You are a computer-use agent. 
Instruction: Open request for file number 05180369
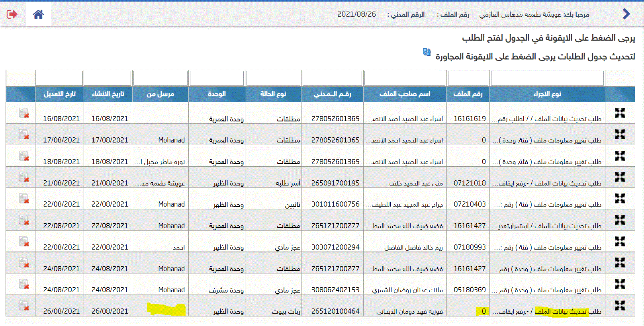coord(620,284)
